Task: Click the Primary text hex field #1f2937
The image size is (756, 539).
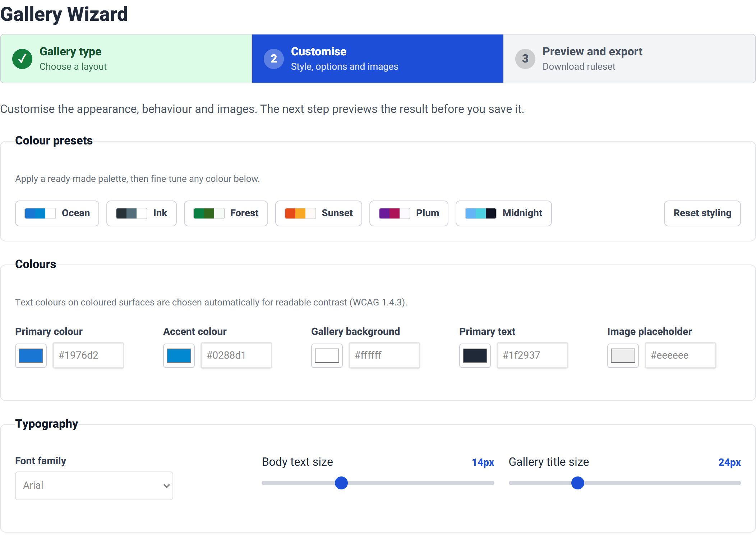Action: (533, 355)
